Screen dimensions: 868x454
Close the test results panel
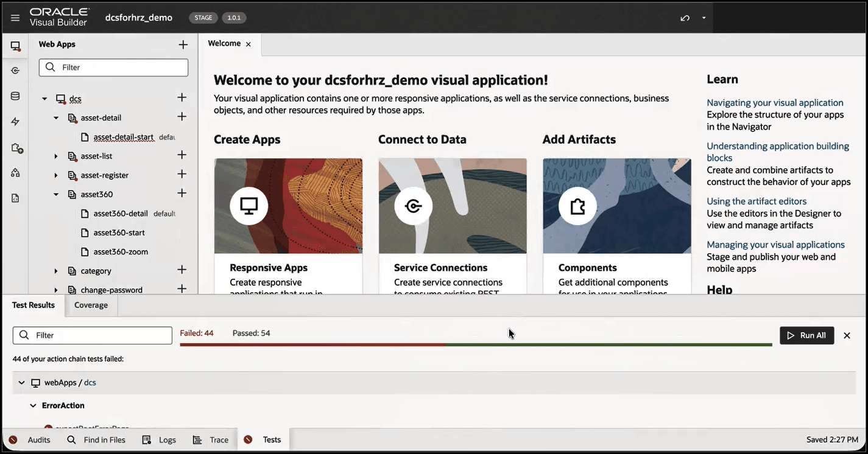(847, 335)
